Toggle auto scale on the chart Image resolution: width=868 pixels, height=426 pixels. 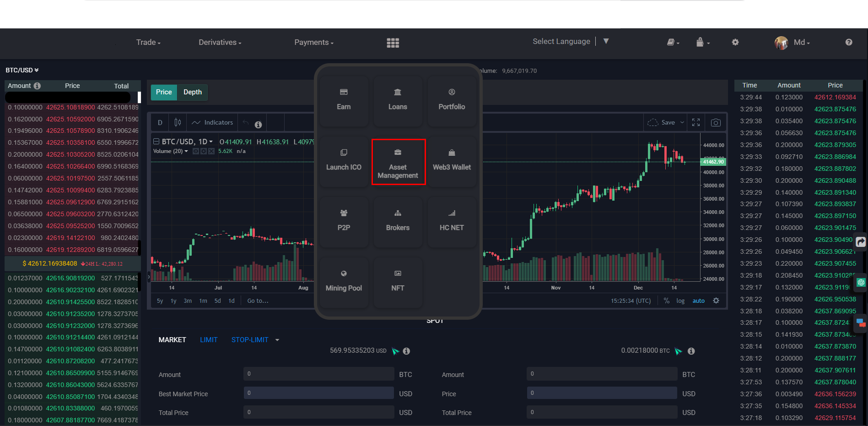coord(698,301)
